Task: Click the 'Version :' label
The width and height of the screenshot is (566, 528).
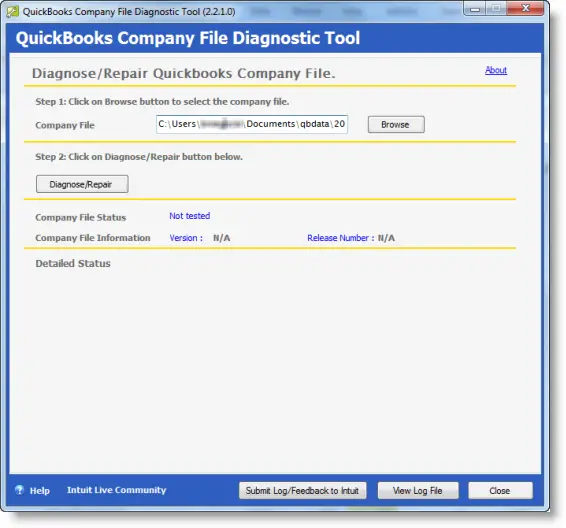Action: pyautogui.click(x=186, y=238)
